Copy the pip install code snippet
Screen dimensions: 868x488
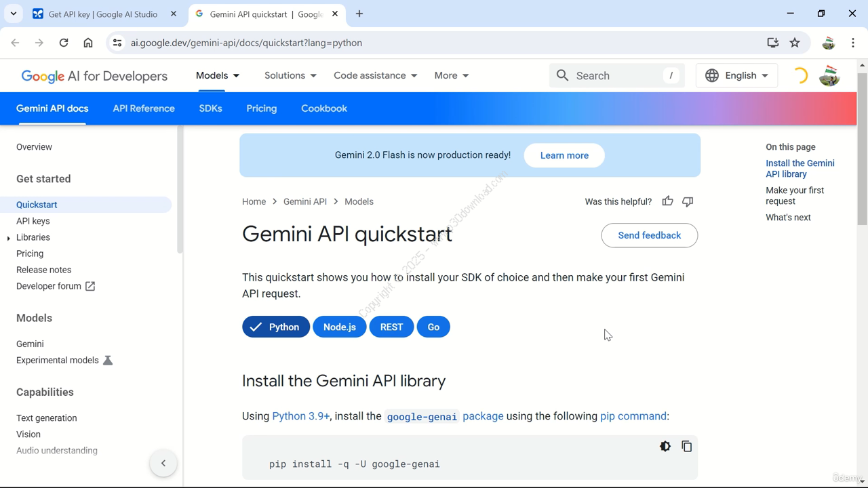687,446
